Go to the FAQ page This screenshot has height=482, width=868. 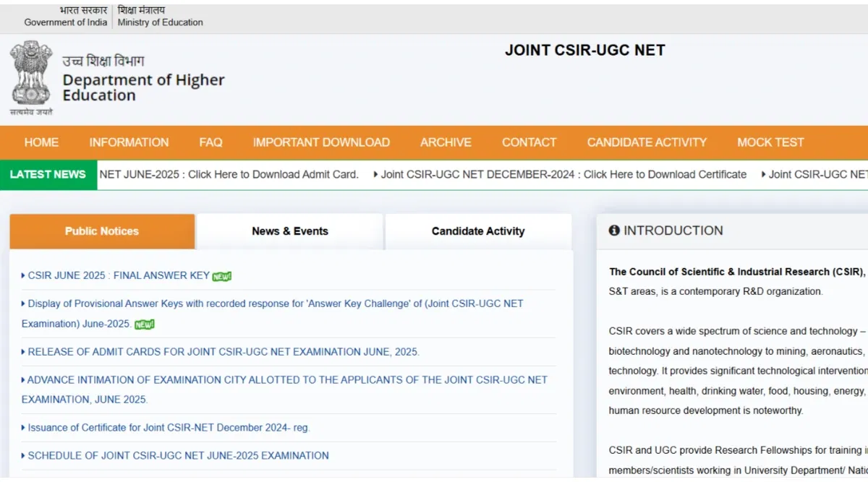pos(210,142)
